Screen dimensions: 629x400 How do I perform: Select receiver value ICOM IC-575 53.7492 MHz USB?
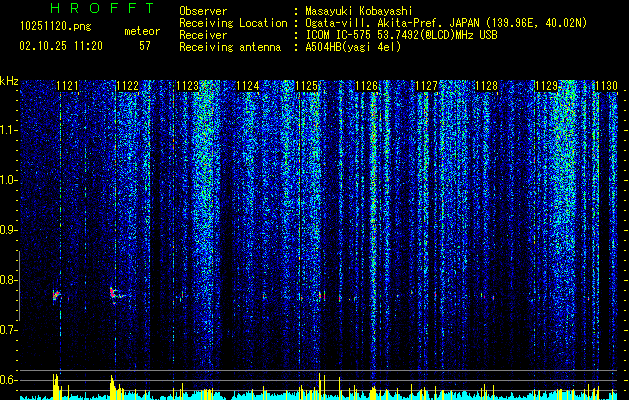[x=401, y=35]
